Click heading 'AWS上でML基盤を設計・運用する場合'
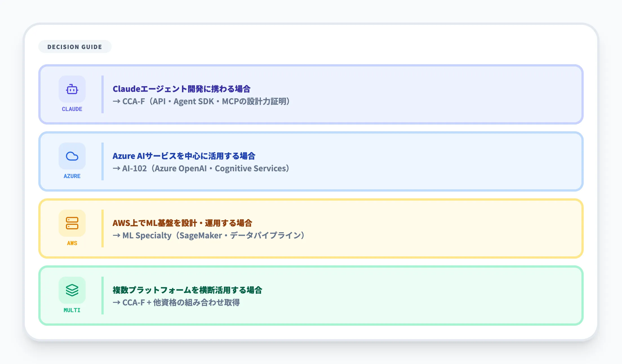The image size is (622, 364). pyautogui.click(x=183, y=223)
